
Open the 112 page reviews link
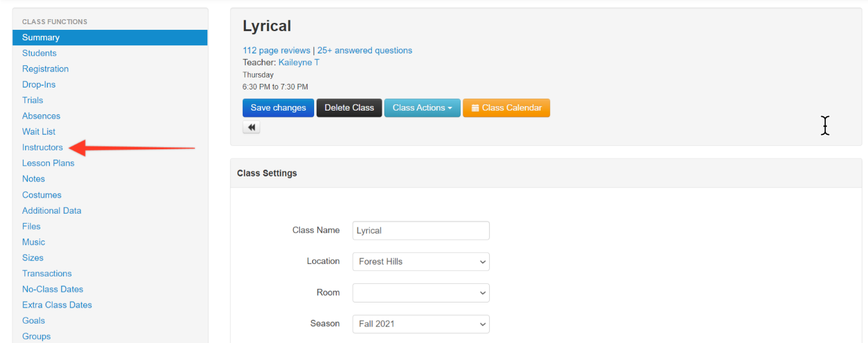point(276,50)
